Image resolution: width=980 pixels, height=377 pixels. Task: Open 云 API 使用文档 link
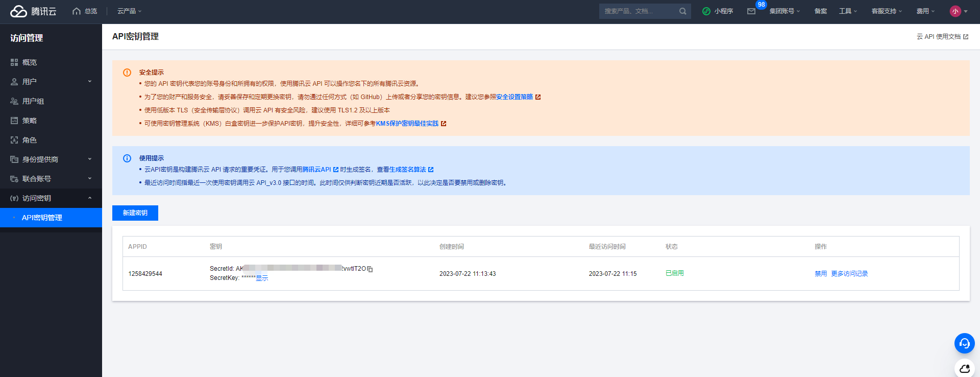point(939,37)
